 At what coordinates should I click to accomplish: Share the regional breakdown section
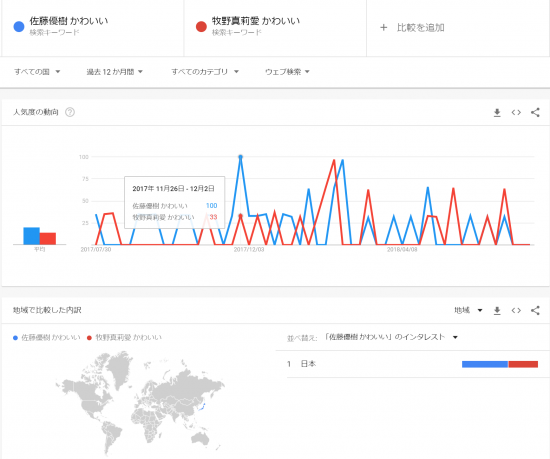[x=535, y=311]
